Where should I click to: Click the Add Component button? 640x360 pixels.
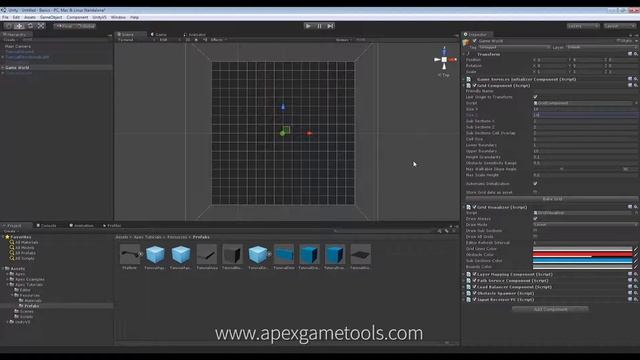pyautogui.click(x=550, y=309)
